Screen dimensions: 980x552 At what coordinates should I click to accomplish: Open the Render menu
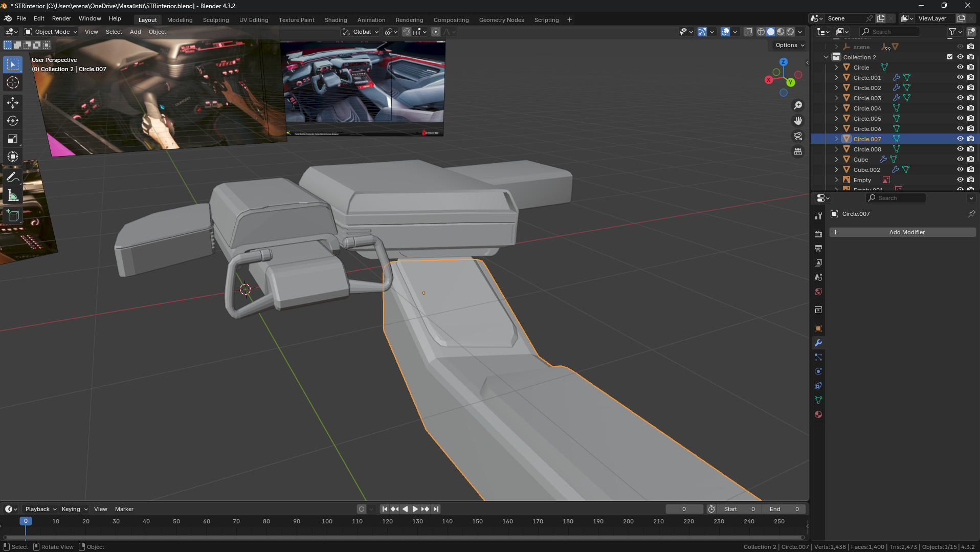click(61, 18)
